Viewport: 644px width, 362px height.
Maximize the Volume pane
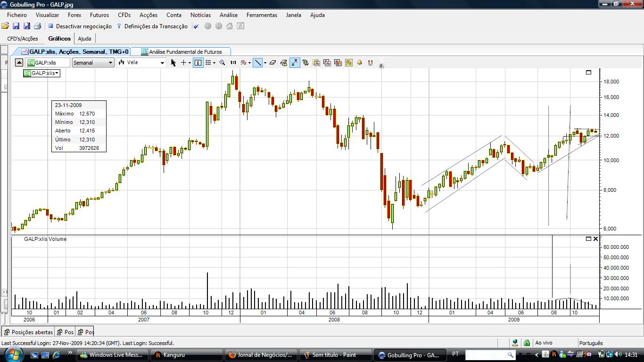[588, 239]
